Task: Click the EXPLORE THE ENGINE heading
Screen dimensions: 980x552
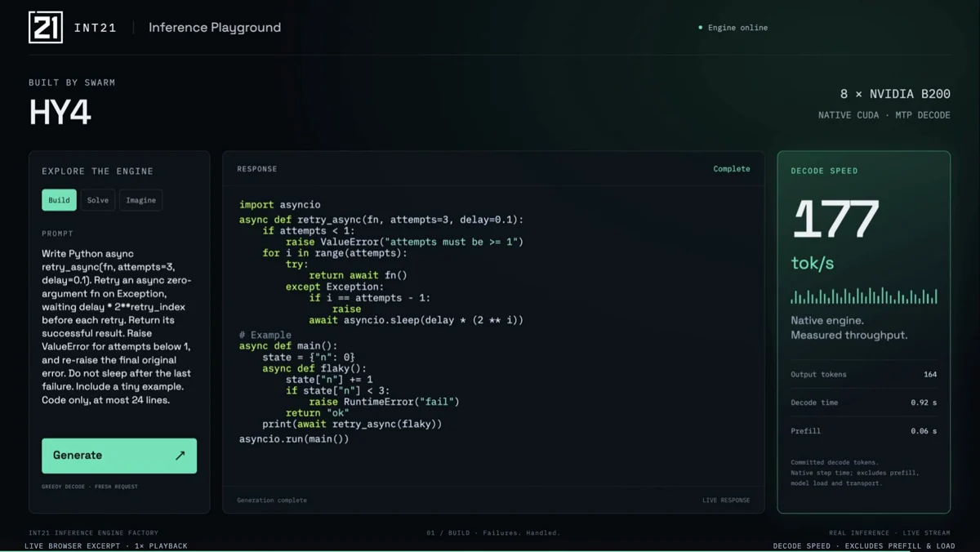Action: (x=98, y=171)
